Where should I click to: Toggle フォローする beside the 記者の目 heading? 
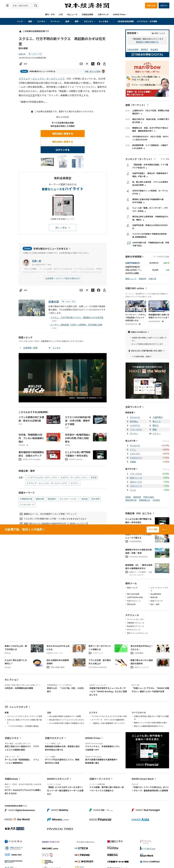click(x=68, y=302)
